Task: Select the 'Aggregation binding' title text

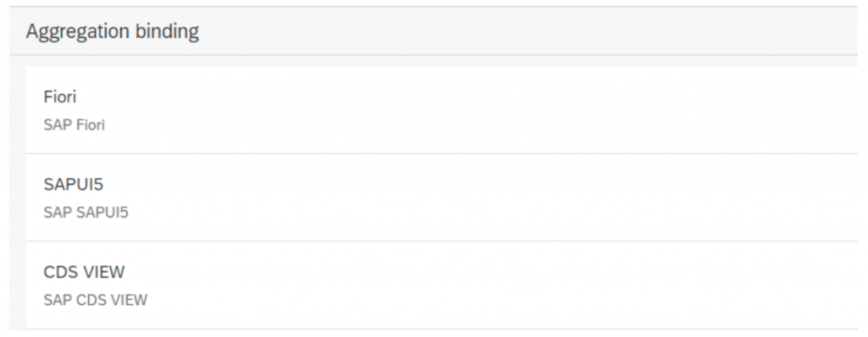Action: (x=113, y=31)
